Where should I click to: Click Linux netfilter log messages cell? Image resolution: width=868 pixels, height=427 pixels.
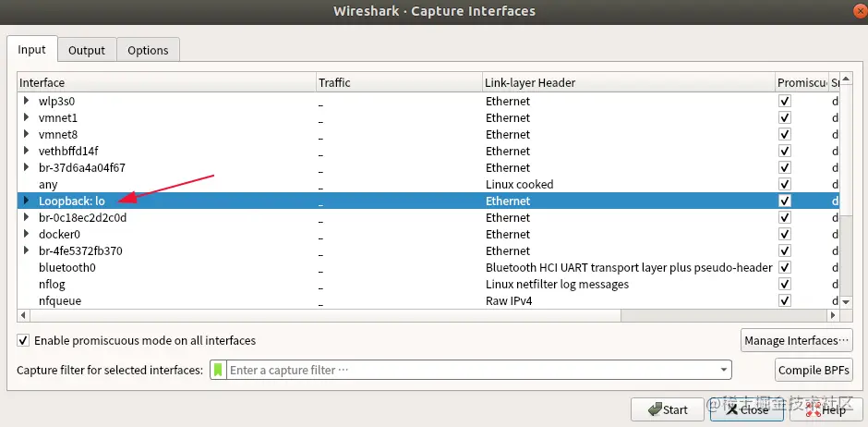[557, 284]
